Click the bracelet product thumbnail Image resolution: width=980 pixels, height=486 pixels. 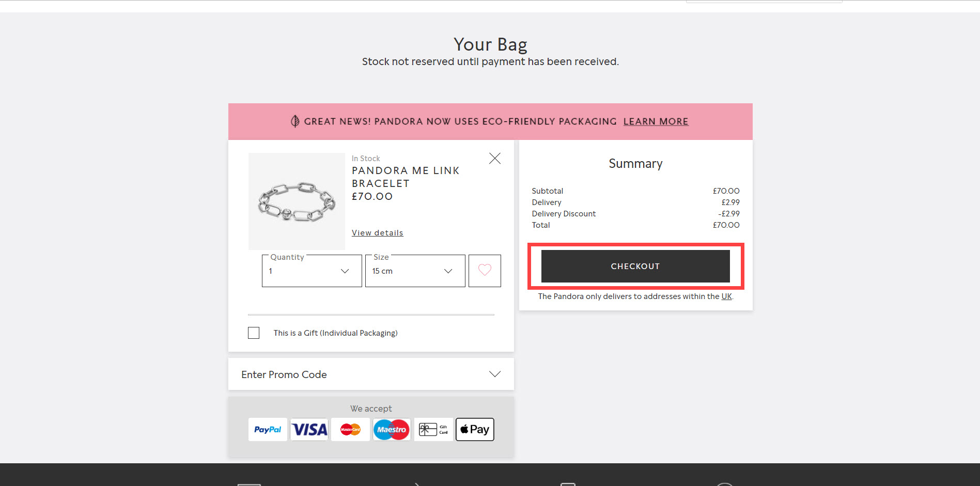(x=297, y=201)
